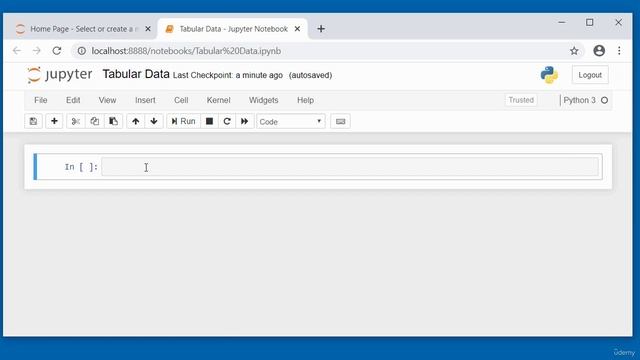Image resolution: width=640 pixels, height=360 pixels.
Task: Insert a cell below with plus icon
Action: (x=54, y=121)
